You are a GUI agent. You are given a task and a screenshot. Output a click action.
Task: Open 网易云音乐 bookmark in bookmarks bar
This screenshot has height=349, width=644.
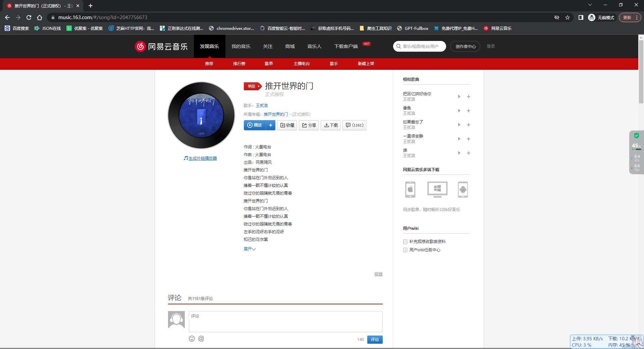coord(497,29)
